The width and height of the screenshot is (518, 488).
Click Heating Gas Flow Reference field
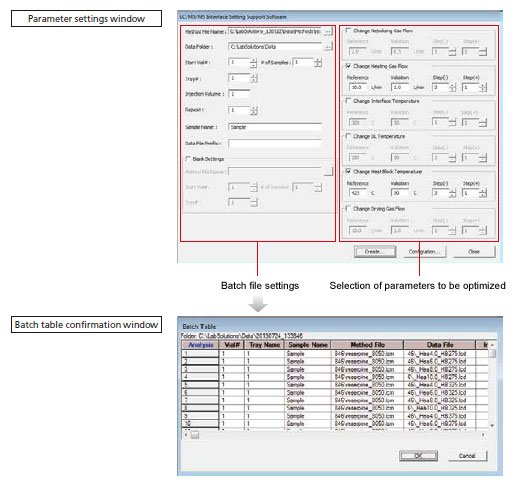358,87
